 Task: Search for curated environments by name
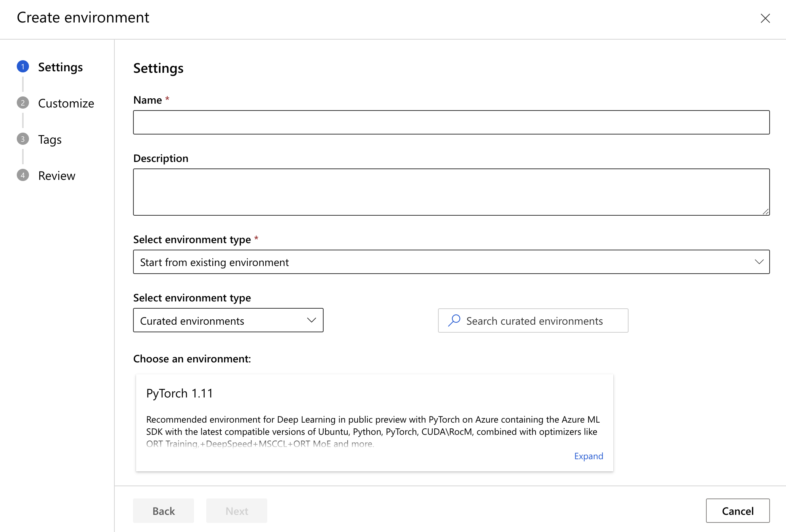click(x=533, y=320)
